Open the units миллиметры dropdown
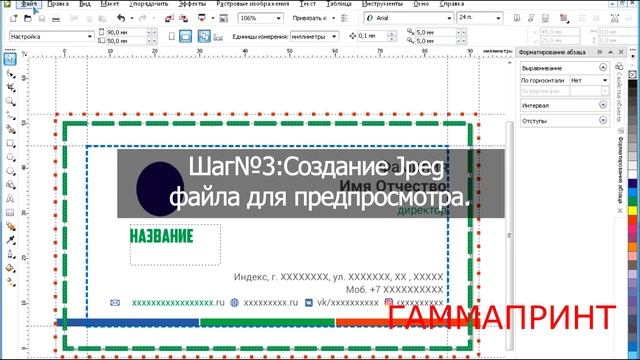Screen dimensions: 640x360 pyautogui.click(x=334, y=36)
